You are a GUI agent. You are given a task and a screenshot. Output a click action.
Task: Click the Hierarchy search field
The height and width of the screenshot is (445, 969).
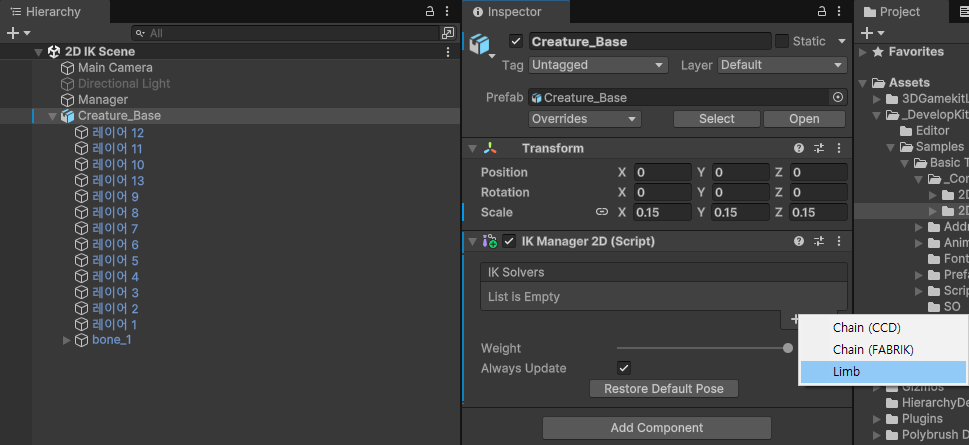pyautogui.click(x=285, y=33)
